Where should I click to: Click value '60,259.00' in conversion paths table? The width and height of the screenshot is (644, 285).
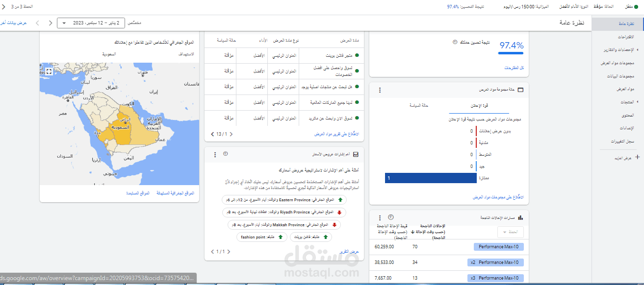pyautogui.click(x=384, y=247)
